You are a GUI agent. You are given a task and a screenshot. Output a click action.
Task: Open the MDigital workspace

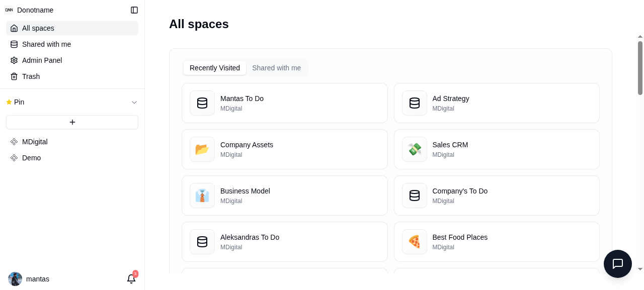pos(72,142)
